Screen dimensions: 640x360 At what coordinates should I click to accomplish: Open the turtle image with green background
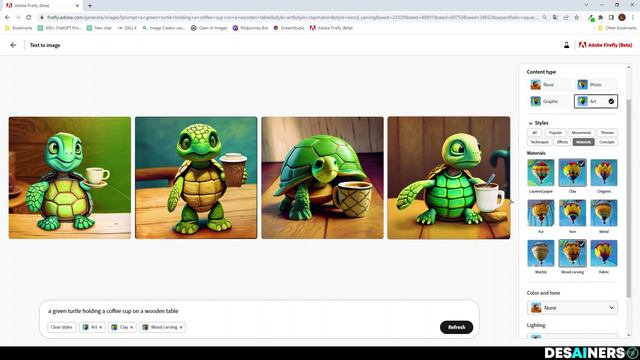click(70, 178)
